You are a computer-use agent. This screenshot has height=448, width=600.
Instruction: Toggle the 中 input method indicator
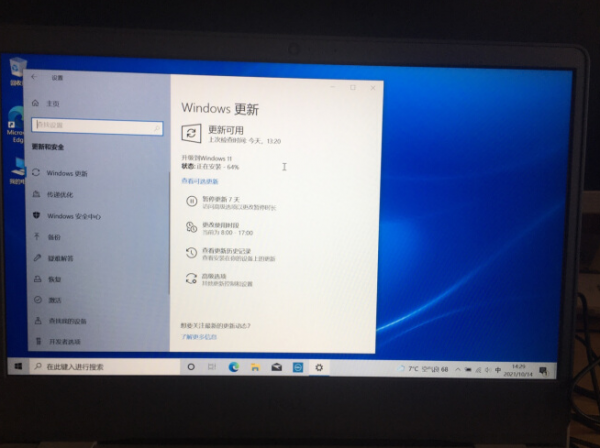coord(498,370)
